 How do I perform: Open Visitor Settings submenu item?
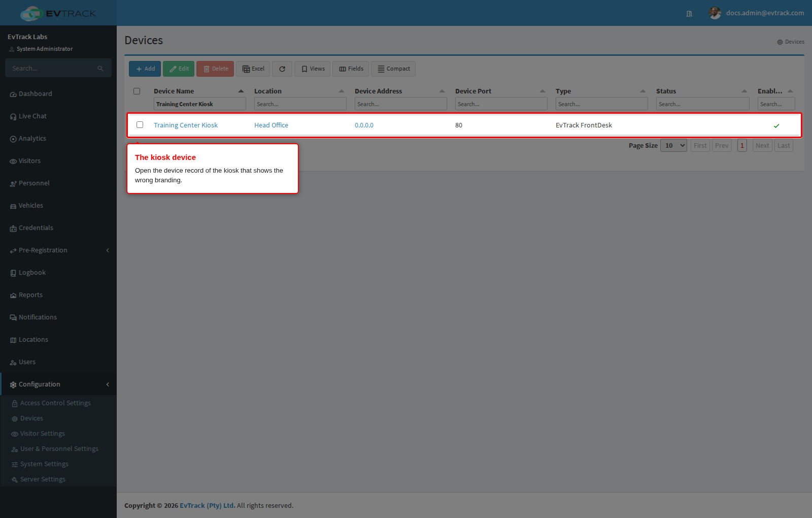(43, 434)
